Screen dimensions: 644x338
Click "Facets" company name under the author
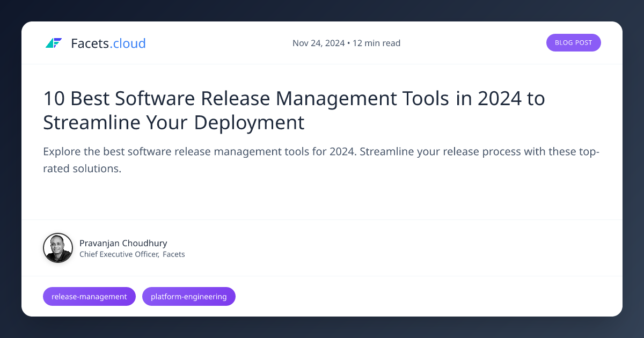(x=174, y=254)
